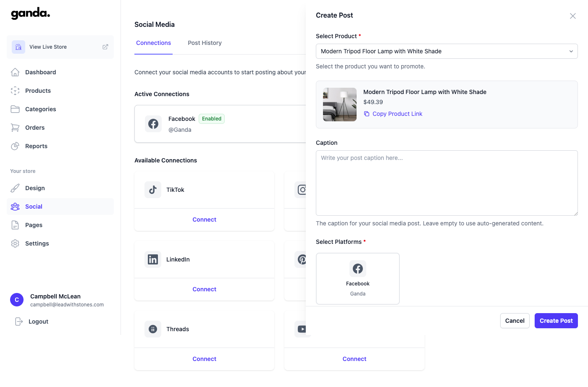
Task: Connect the TikTok account
Action: [204, 219]
